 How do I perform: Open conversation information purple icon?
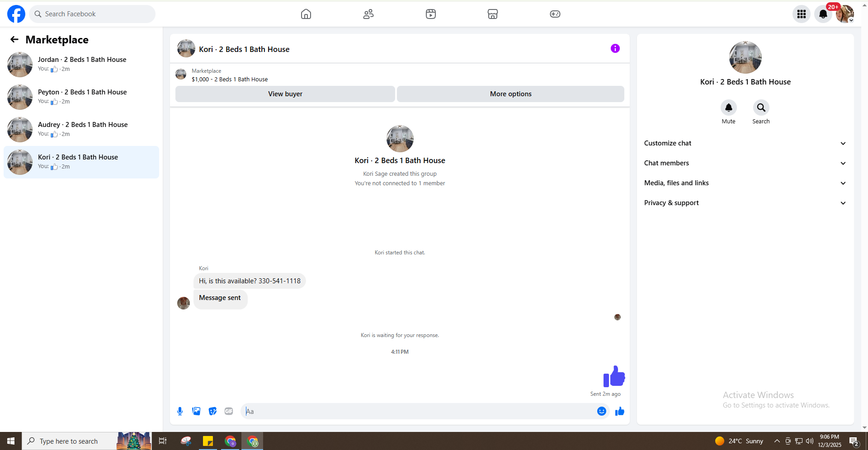pos(615,48)
